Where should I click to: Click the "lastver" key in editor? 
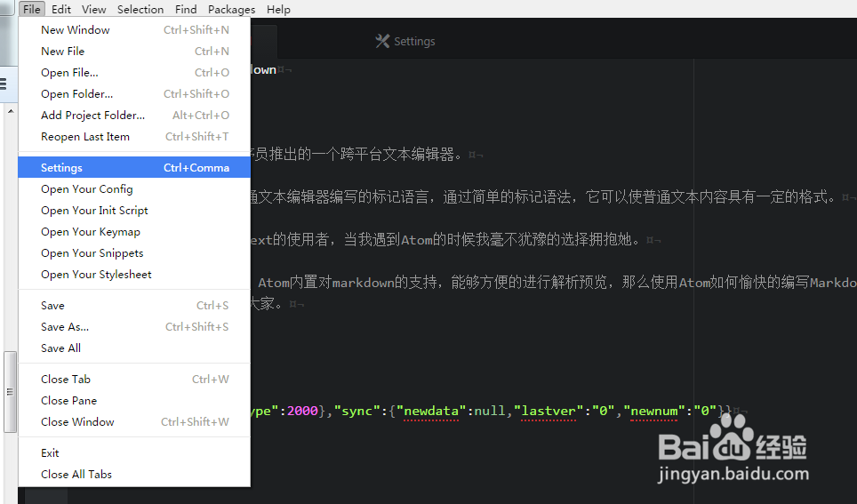[549, 411]
